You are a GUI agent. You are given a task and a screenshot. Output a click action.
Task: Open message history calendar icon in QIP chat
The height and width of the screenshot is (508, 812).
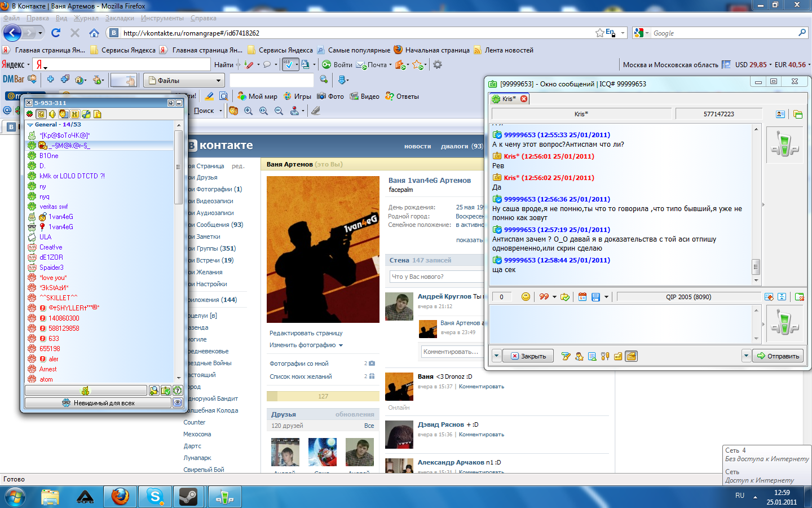[582, 297]
